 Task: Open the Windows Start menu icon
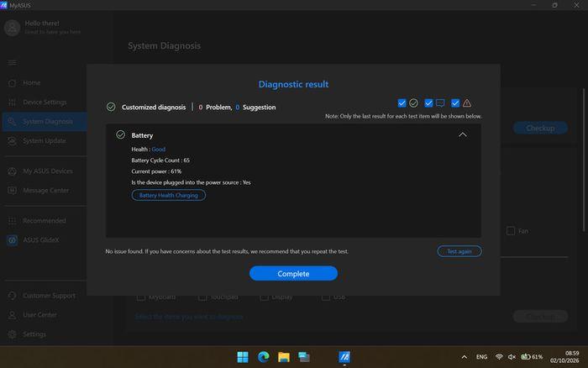[243, 357]
